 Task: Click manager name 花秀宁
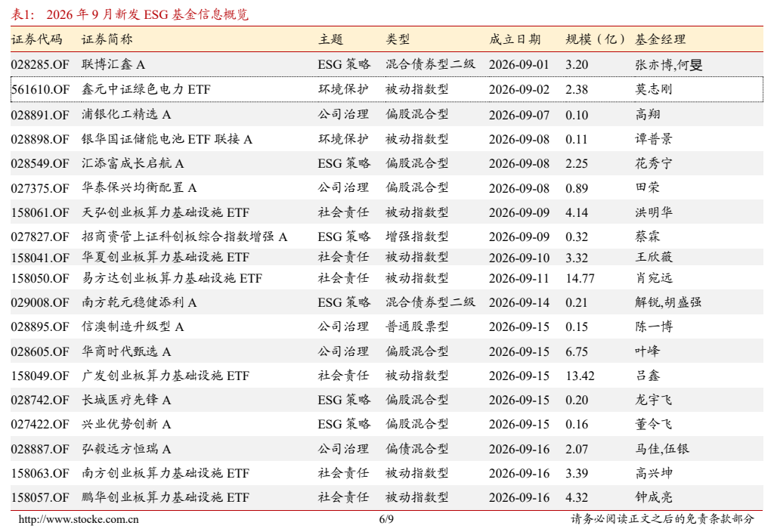pos(654,163)
